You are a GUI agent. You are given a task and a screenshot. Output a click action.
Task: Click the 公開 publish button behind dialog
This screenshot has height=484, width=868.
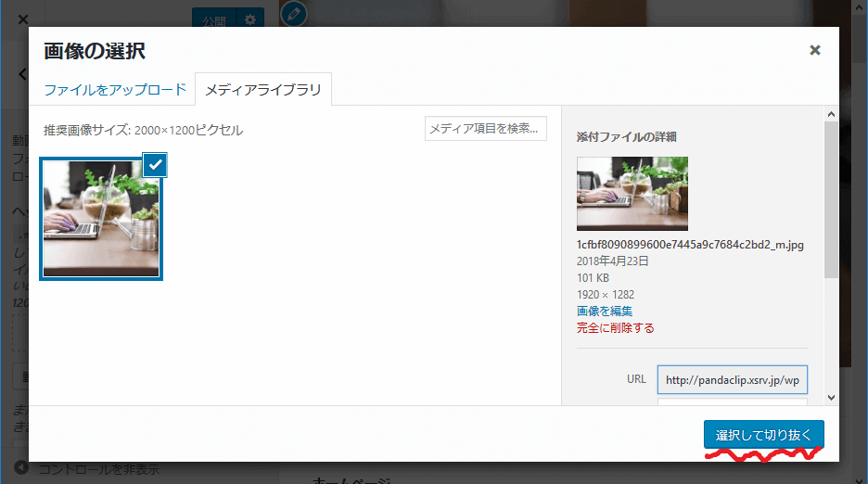(214, 20)
